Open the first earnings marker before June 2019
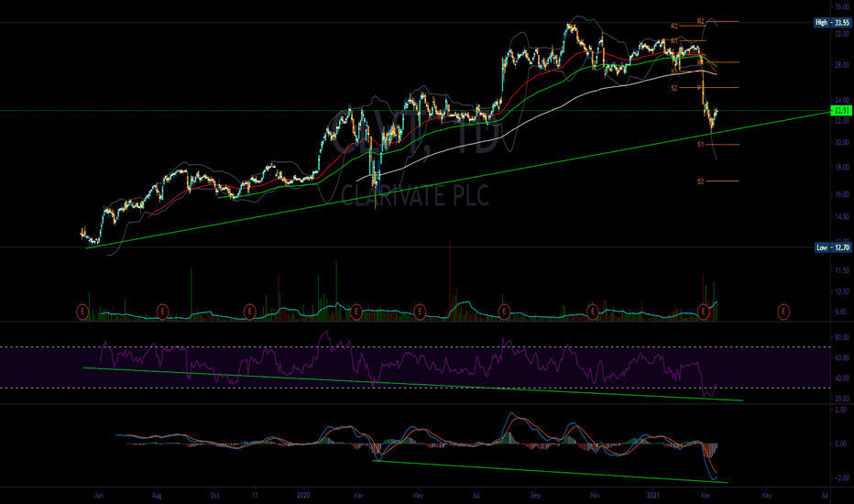 pos(82,312)
